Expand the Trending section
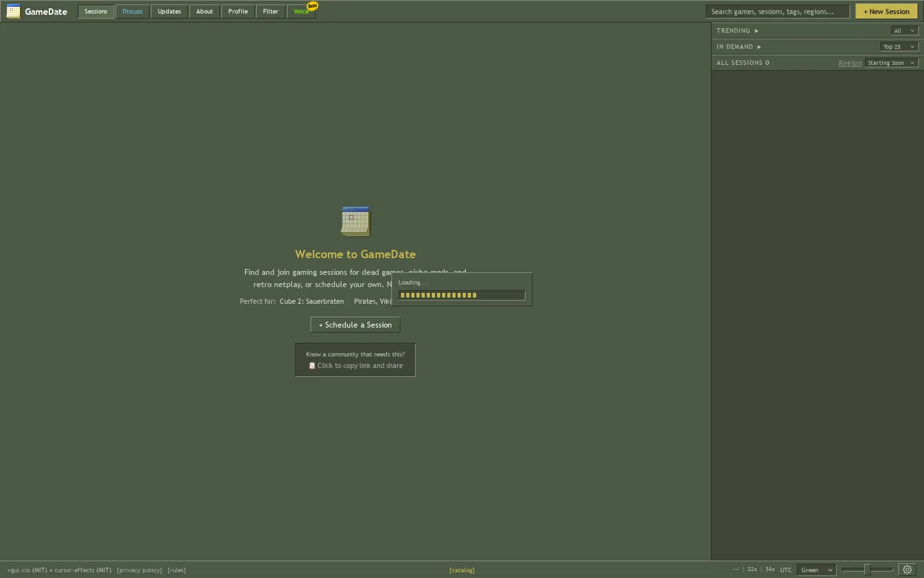This screenshot has width=924, height=578. [x=738, y=31]
